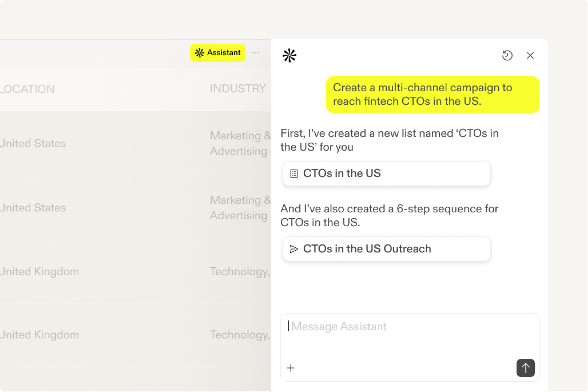Click the yellow Assistant button

[218, 53]
